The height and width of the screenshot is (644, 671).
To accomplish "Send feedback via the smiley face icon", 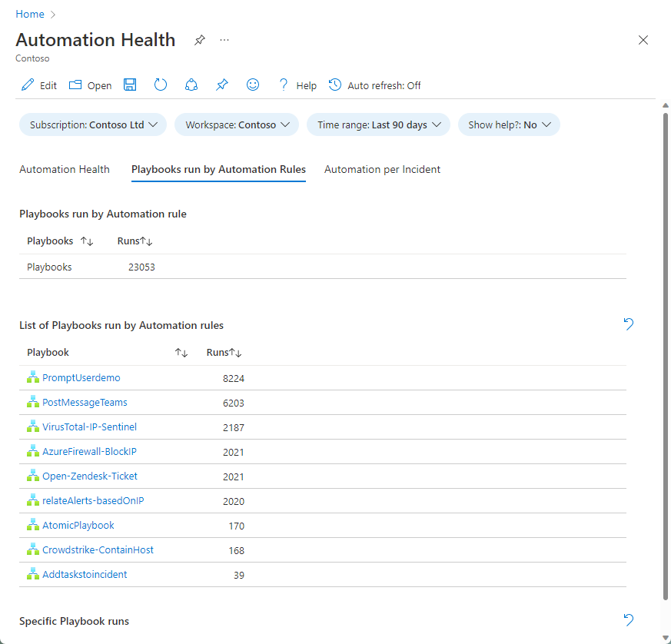I will 252,85.
